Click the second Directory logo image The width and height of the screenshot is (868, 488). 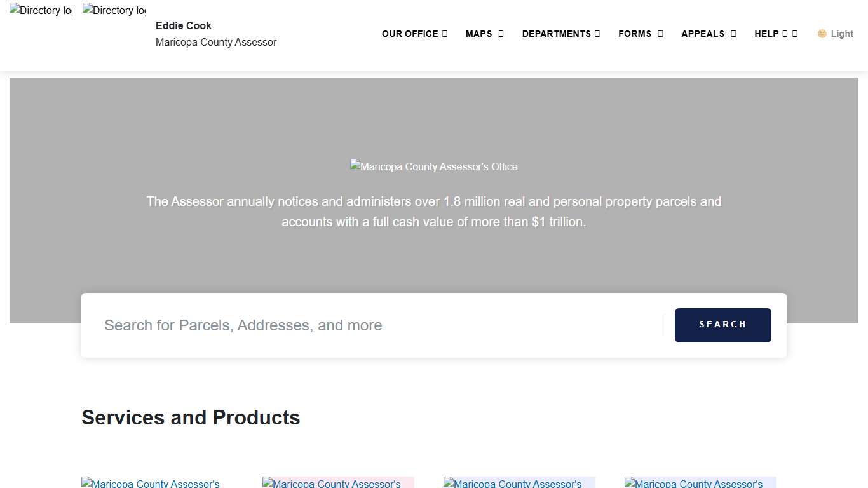point(114,11)
